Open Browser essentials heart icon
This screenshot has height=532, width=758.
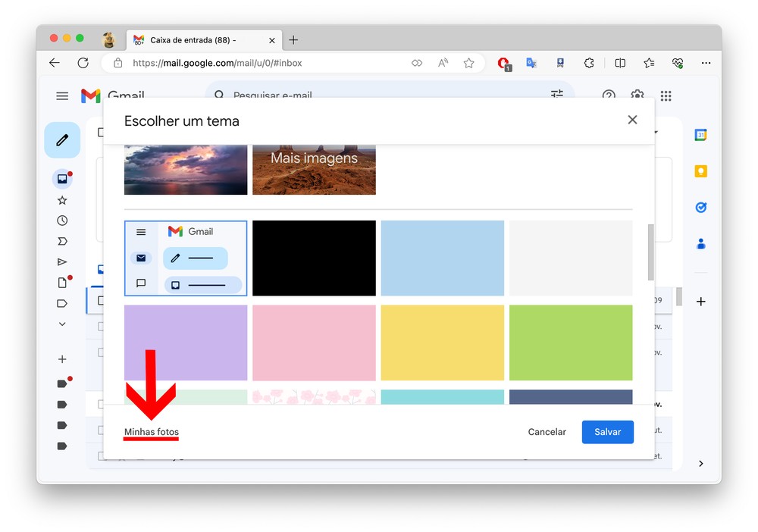(x=677, y=63)
